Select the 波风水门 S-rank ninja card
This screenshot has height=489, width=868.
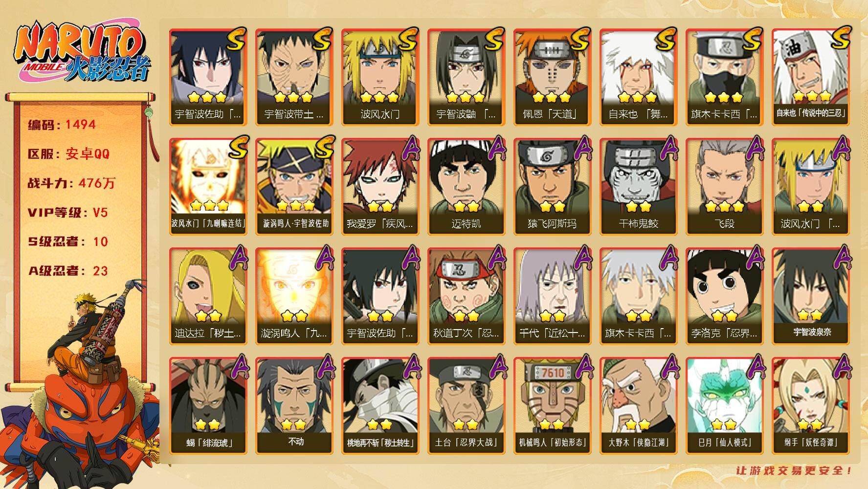(x=380, y=77)
